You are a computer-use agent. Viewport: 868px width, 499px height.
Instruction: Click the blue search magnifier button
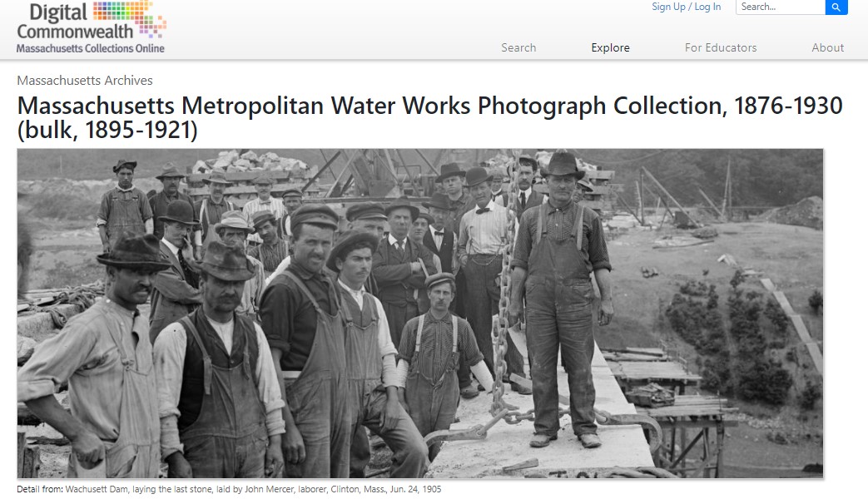836,7
